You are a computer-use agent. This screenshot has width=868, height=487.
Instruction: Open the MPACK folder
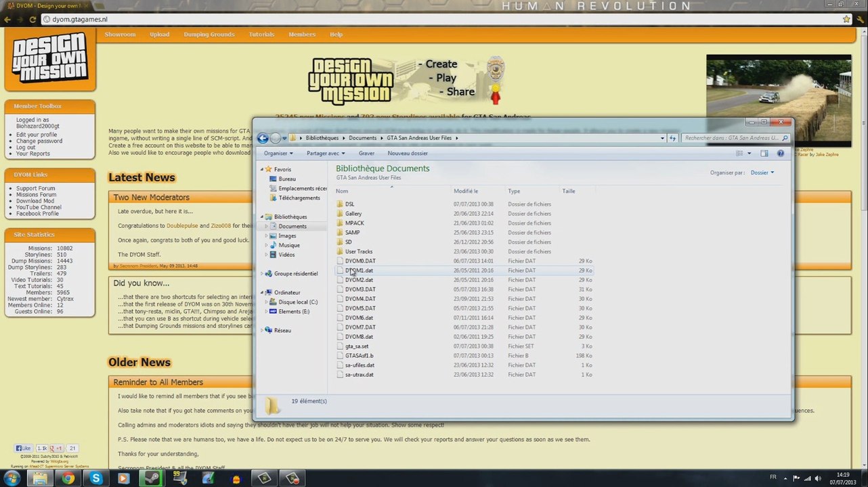[x=354, y=223]
